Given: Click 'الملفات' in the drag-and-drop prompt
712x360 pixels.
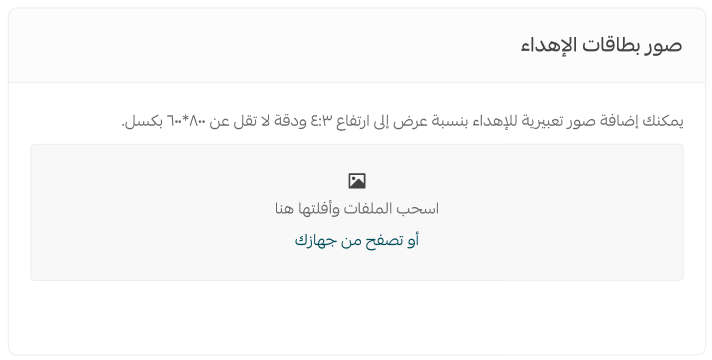Looking at the screenshot, I should point(368,209).
